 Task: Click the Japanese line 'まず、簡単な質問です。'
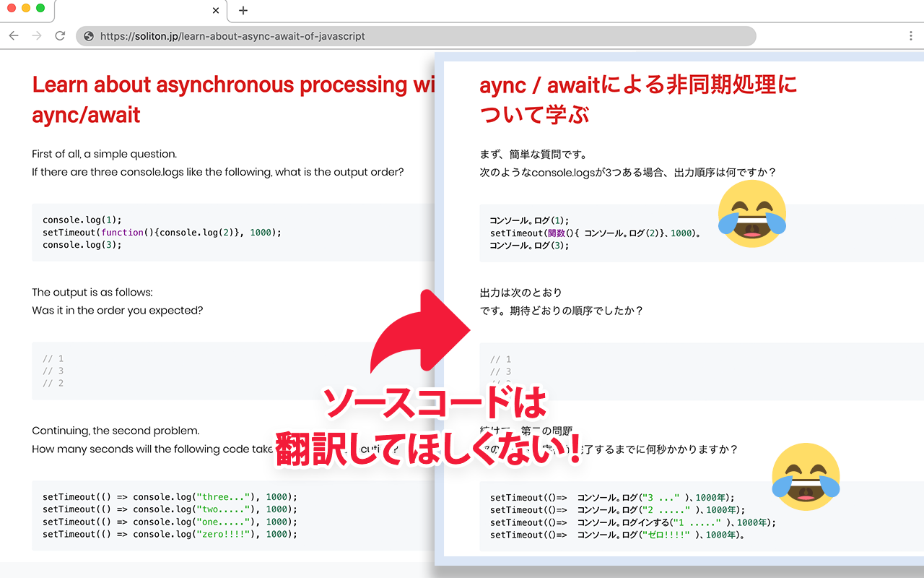click(x=533, y=154)
